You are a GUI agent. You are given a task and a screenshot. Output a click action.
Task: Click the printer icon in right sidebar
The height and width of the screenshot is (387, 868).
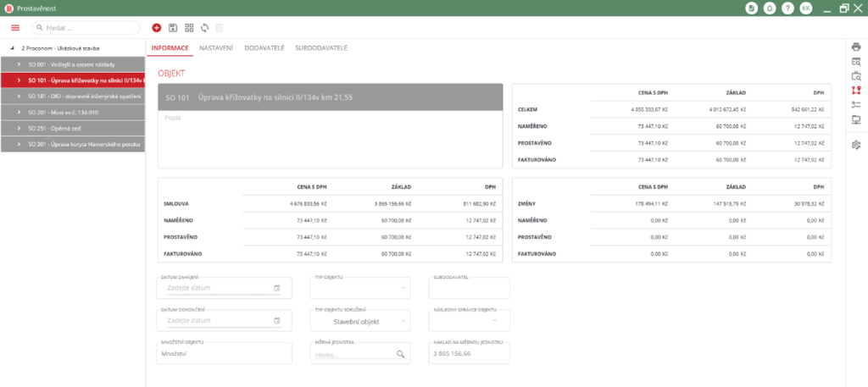coord(856,47)
